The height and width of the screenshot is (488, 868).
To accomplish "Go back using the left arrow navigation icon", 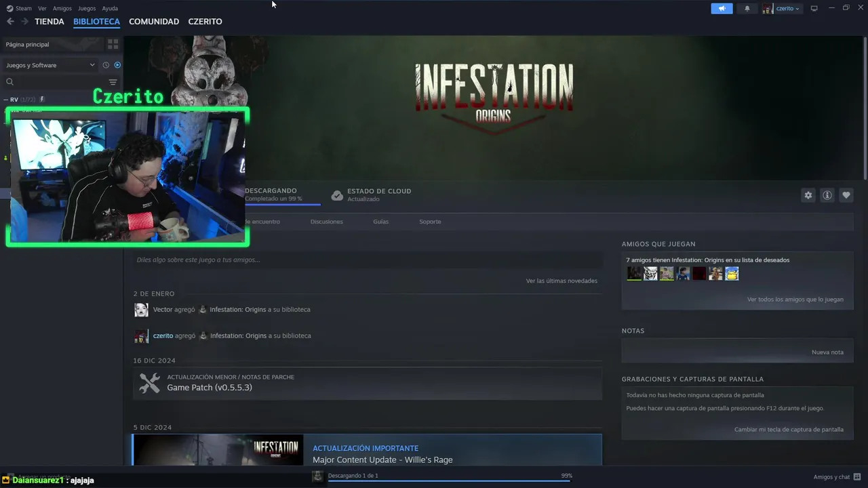I will tap(10, 22).
